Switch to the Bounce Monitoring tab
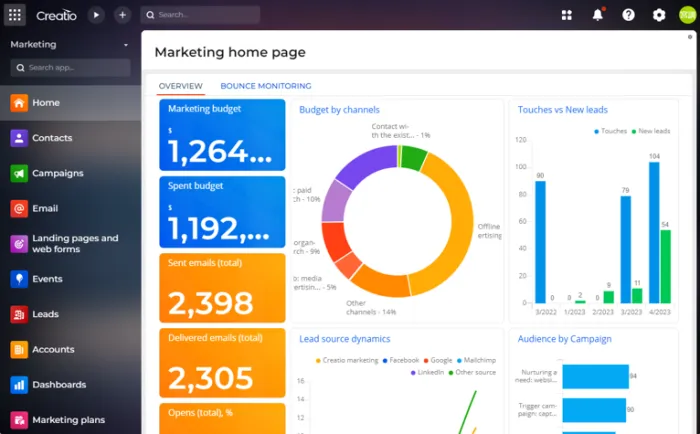The height and width of the screenshot is (434, 700). [265, 86]
